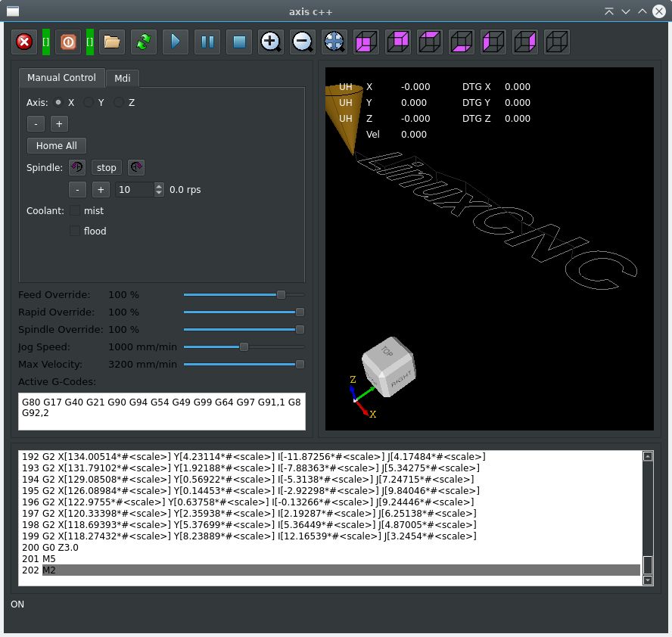The width and height of the screenshot is (672, 637).
Task: Select the Y axis radio button
Action: [89, 102]
